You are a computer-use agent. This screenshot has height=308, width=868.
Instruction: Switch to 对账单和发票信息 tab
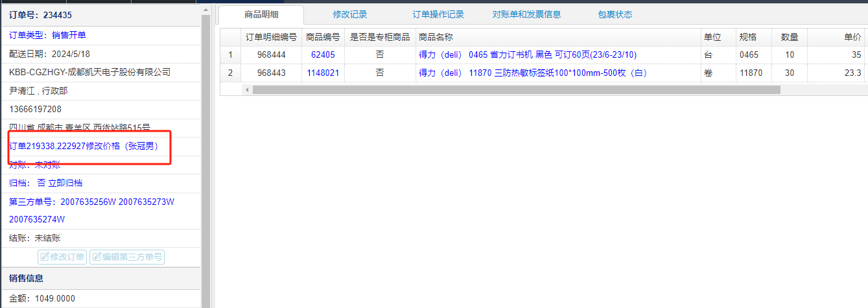(526, 14)
